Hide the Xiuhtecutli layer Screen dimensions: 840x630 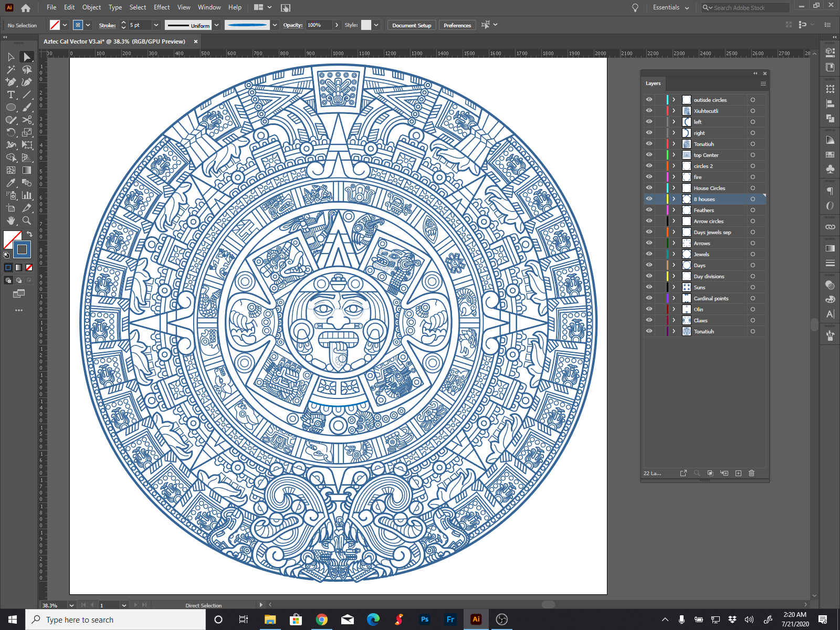coord(649,111)
